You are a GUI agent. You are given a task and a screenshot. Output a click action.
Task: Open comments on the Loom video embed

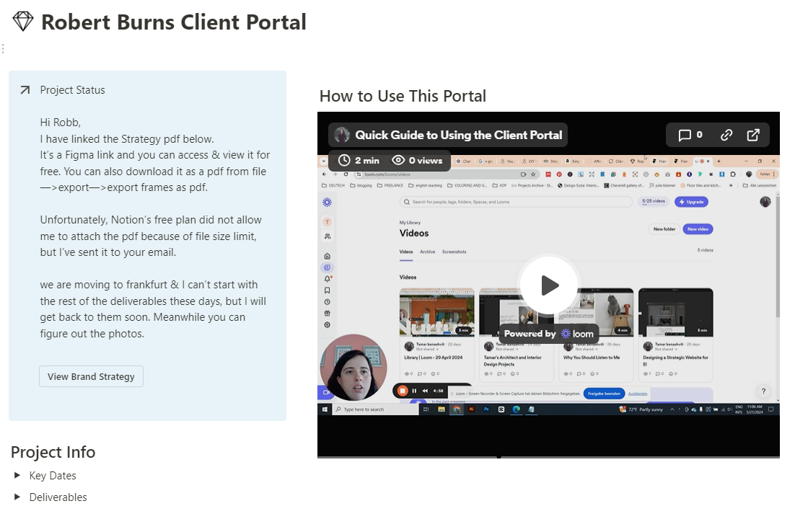pyautogui.click(x=687, y=135)
